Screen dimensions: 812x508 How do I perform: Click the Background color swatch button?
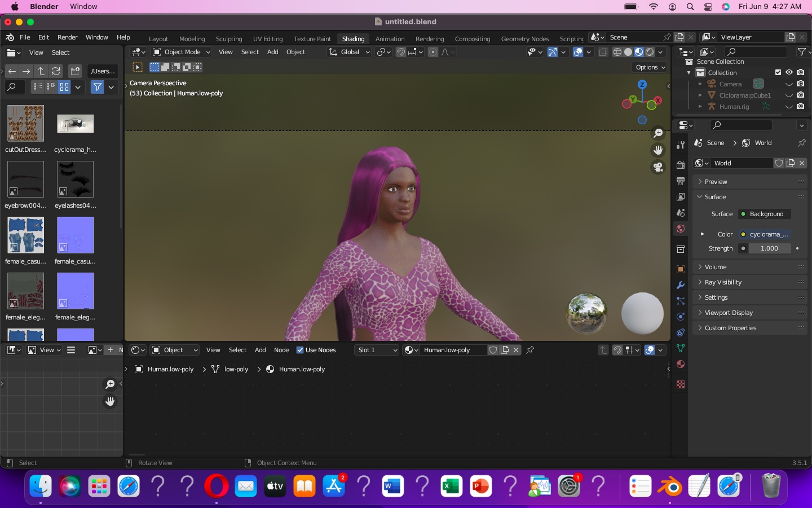click(x=764, y=214)
